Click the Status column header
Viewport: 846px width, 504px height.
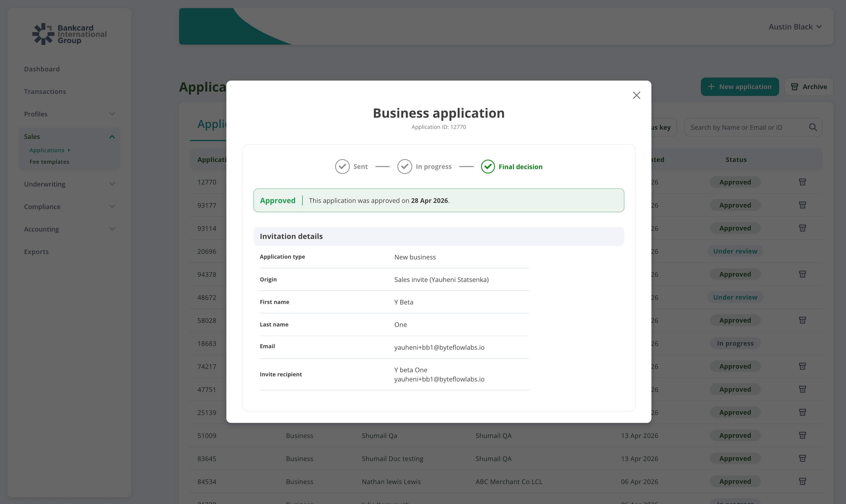click(736, 160)
